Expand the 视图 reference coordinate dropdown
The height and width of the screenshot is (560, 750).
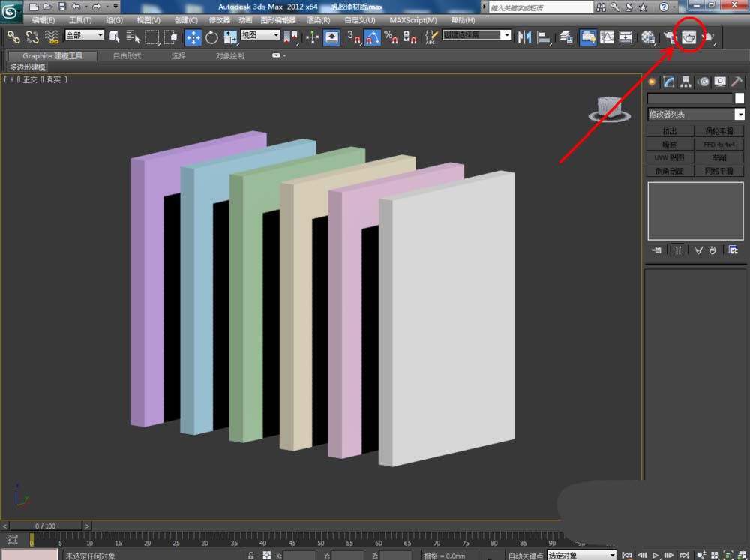pos(260,35)
